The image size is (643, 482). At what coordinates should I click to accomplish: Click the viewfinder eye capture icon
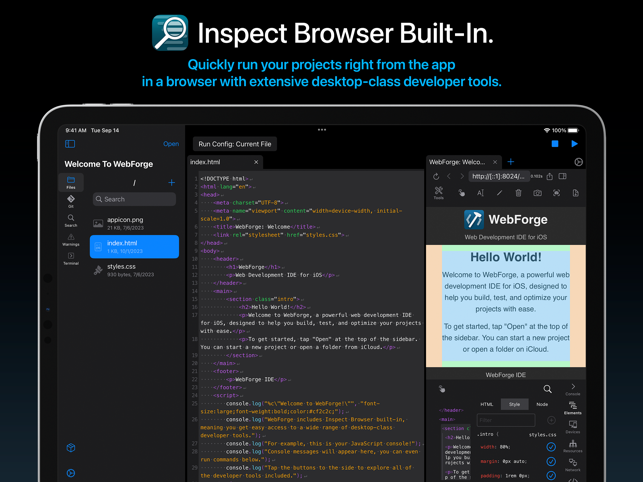pyautogui.click(x=556, y=193)
